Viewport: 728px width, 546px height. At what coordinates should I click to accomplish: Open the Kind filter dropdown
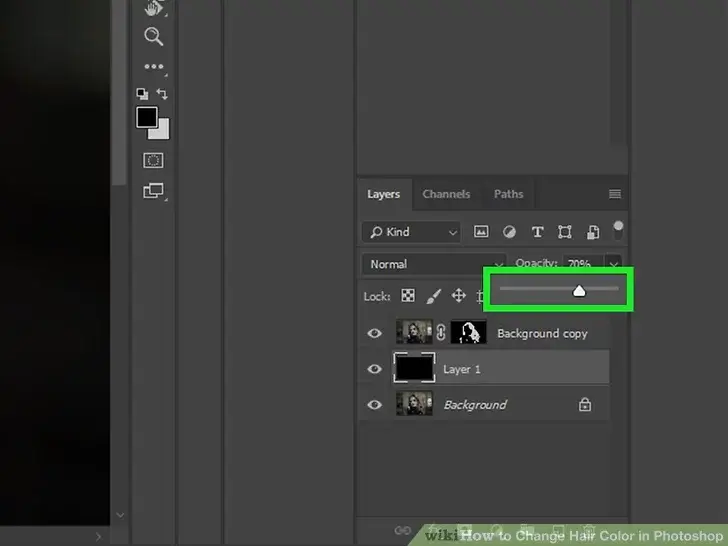tap(411, 232)
